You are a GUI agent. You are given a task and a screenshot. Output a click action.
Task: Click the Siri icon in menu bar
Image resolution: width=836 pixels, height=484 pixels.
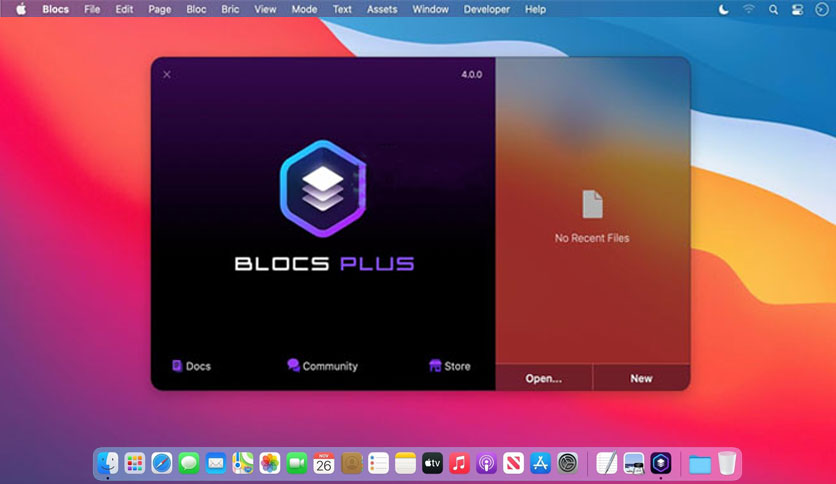click(822, 9)
